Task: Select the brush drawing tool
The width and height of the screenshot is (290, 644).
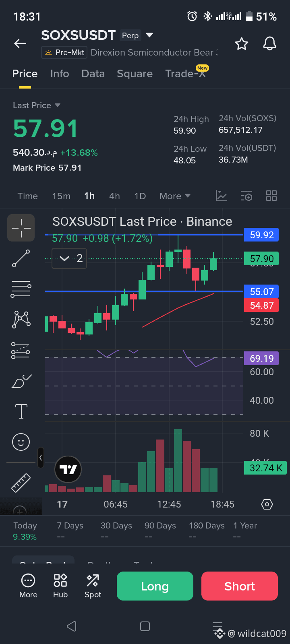Action: click(x=21, y=381)
